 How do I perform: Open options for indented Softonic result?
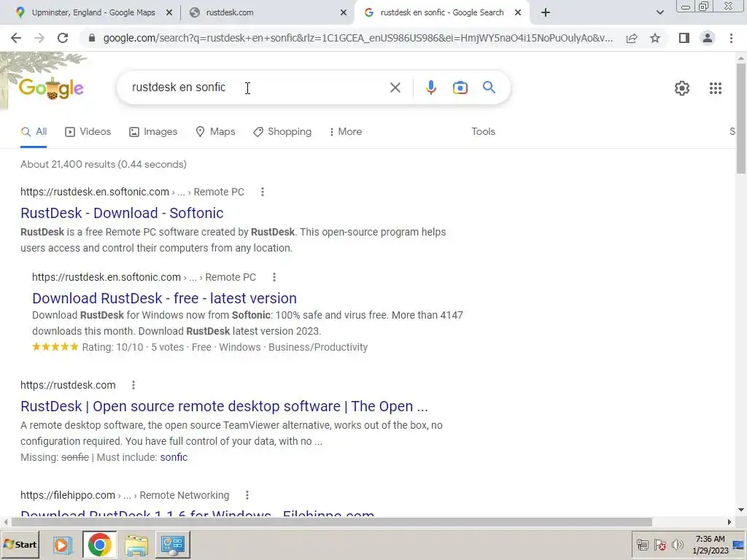click(274, 277)
